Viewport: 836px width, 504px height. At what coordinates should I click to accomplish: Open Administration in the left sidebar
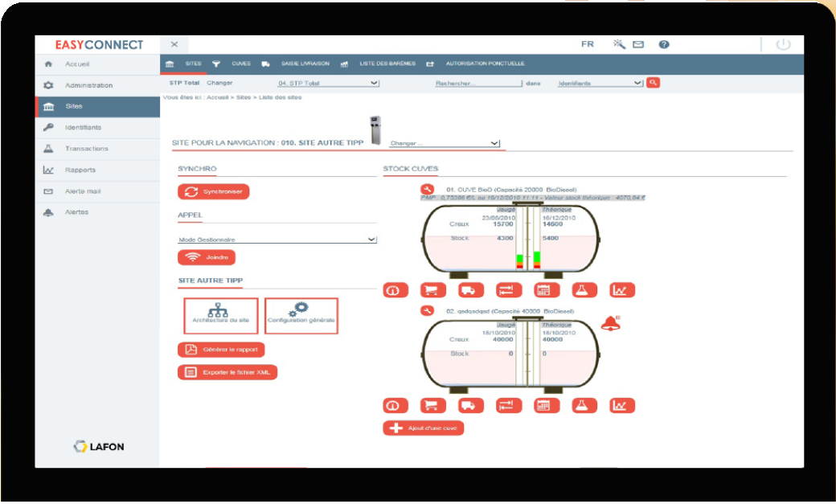(97, 85)
